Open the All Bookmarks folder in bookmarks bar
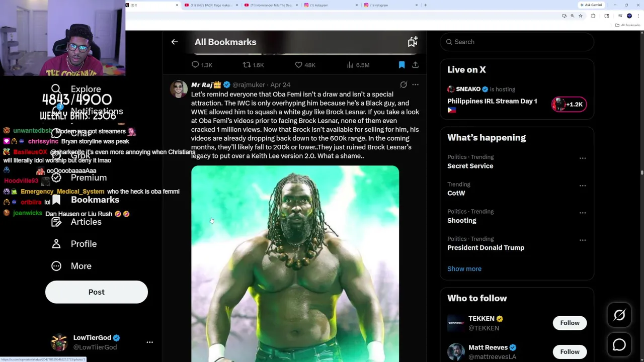This screenshot has width=644, height=362. point(628,25)
